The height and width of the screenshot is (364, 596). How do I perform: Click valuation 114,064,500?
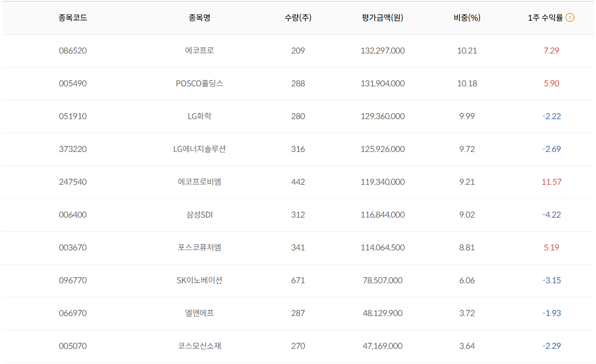pos(382,247)
